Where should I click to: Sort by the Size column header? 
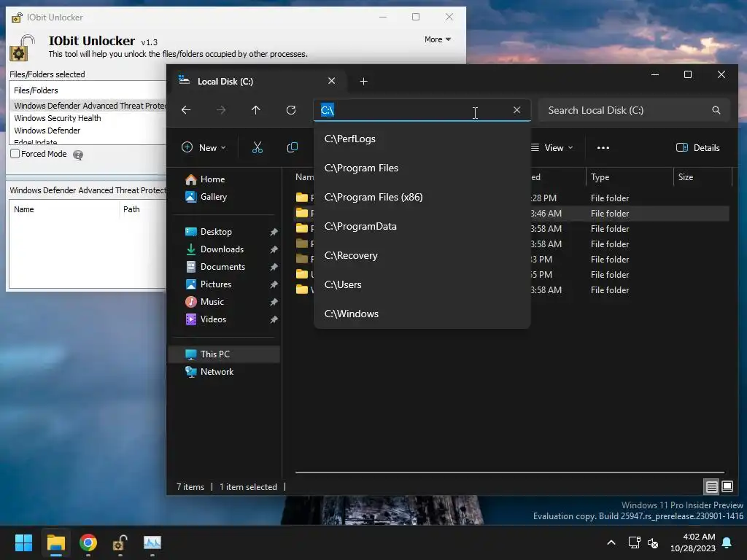tap(703, 177)
